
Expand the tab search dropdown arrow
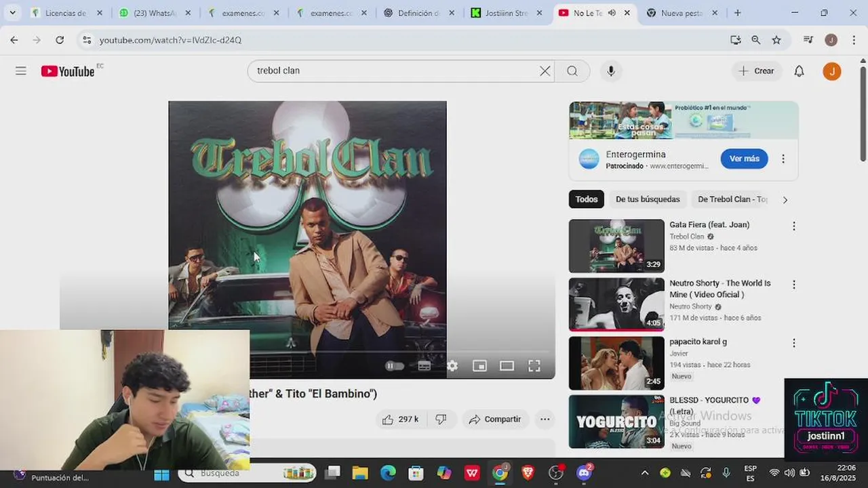coord(12,13)
